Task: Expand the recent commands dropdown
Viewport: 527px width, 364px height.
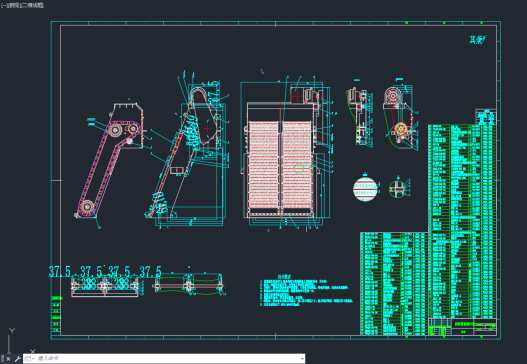Action: coord(30,359)
